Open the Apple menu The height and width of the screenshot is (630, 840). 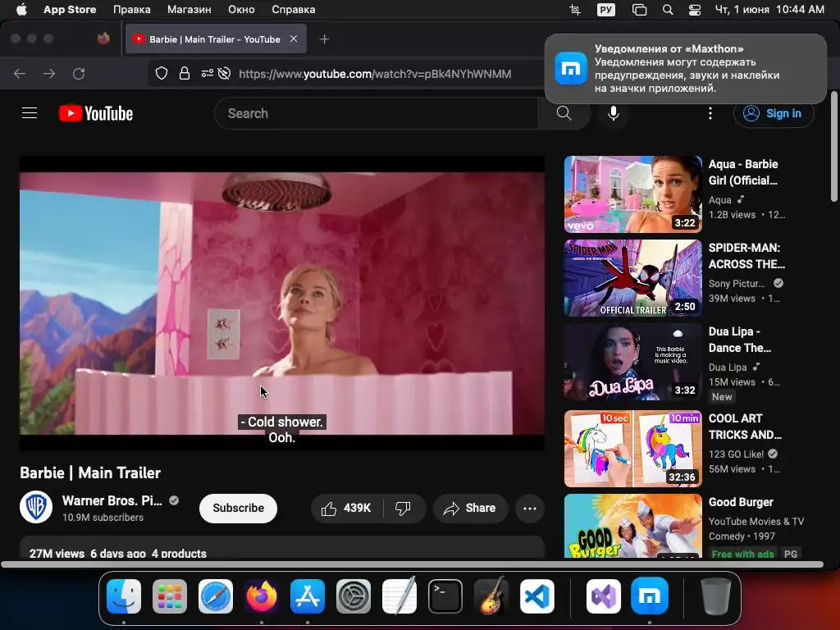(x=21, y=9)
